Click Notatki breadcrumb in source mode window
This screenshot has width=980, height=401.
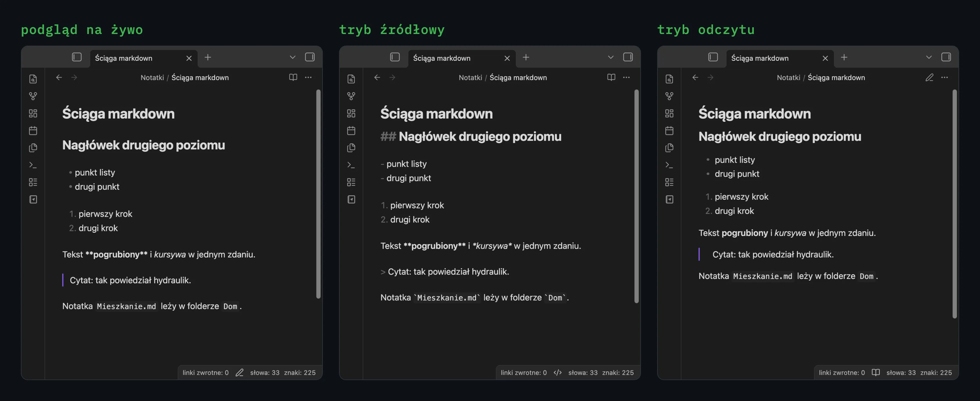point(470,78)
